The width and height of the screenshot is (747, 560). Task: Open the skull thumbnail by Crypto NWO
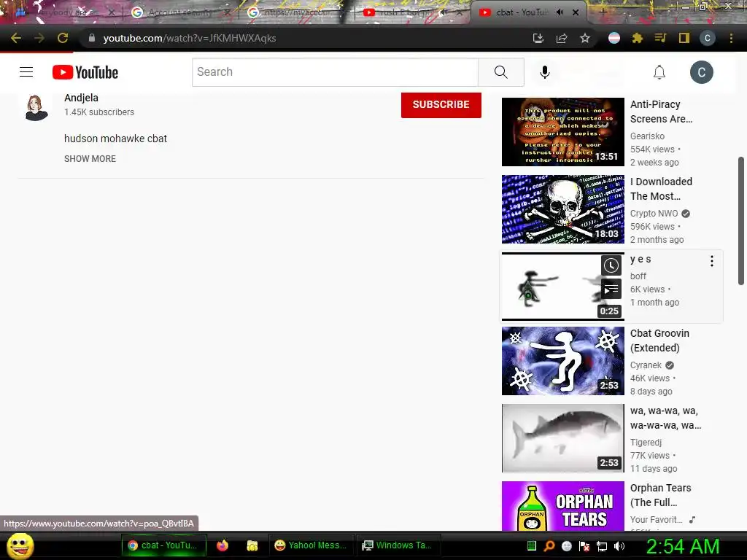click(x=562, y=209)
